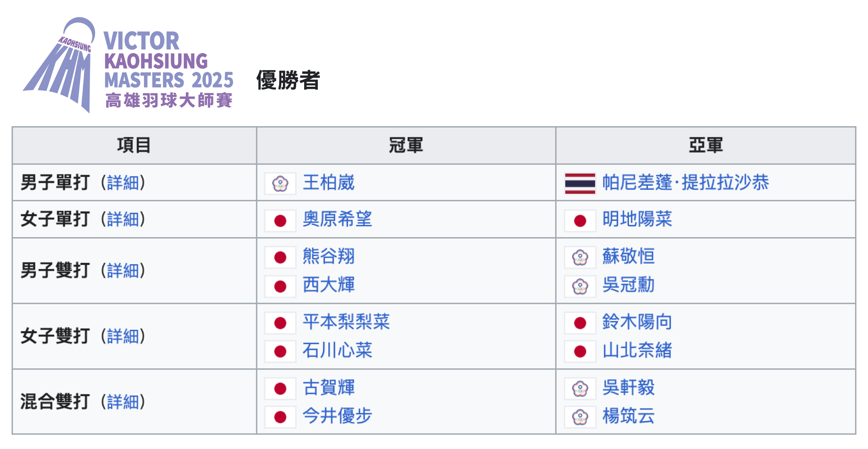Click the Thailand flag icon

point(580,184)
